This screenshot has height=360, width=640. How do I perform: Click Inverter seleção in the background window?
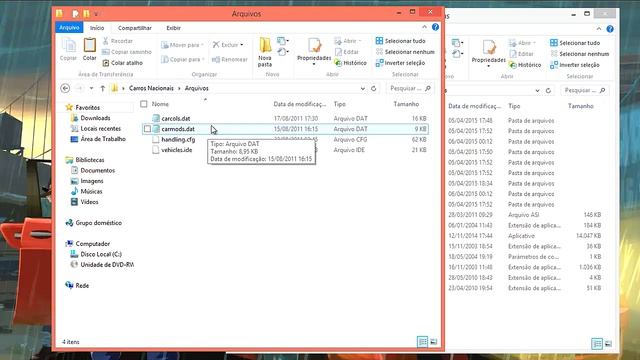click(x=575, y=65)
